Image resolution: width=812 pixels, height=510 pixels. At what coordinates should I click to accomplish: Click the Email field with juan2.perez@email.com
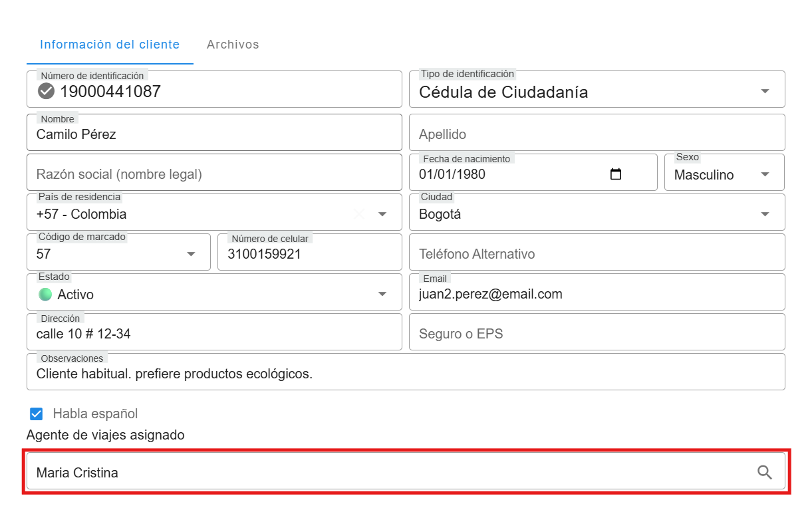click(597, 294)
